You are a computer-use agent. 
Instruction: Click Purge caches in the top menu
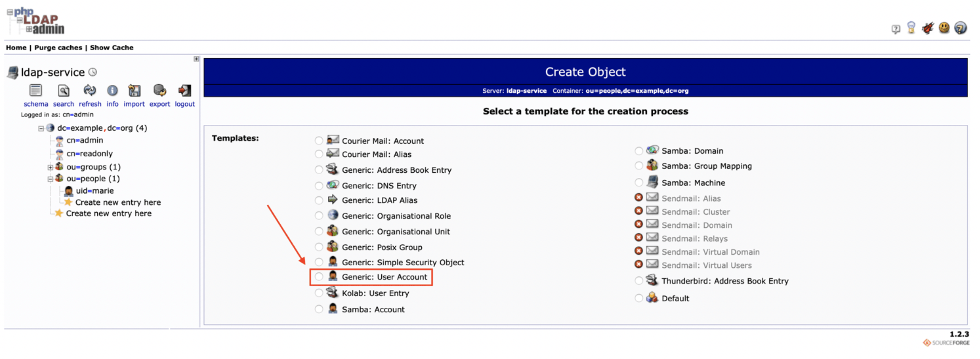[58, 48]
